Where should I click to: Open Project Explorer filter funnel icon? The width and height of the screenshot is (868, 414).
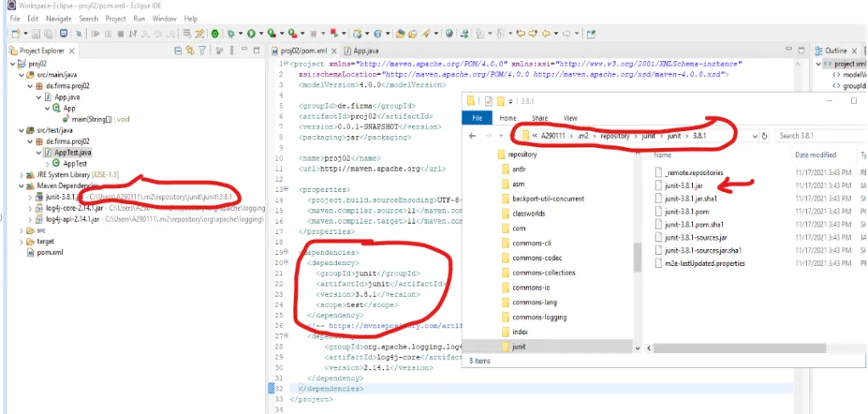click(x=202, y=50)
